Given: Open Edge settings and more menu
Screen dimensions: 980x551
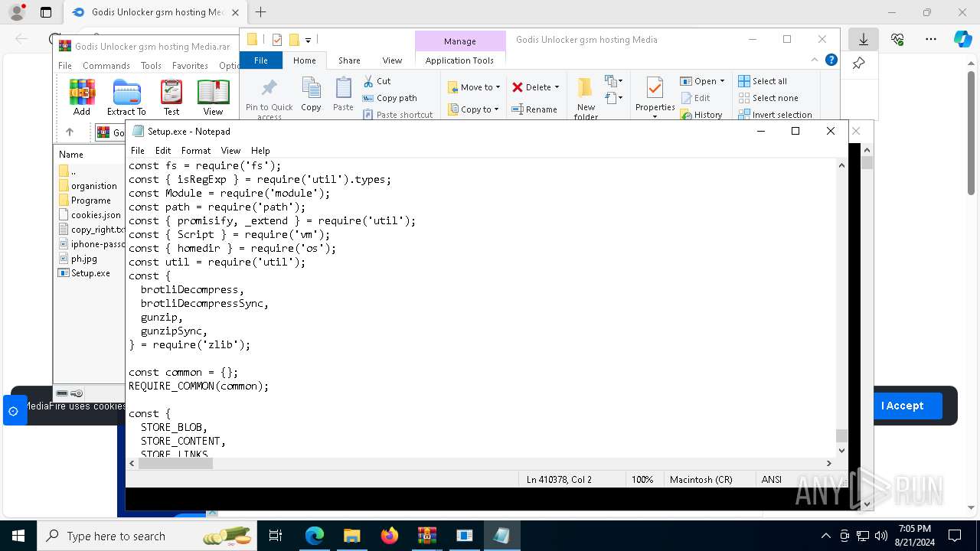Looking at the screenshot, I should coord(931,39).
